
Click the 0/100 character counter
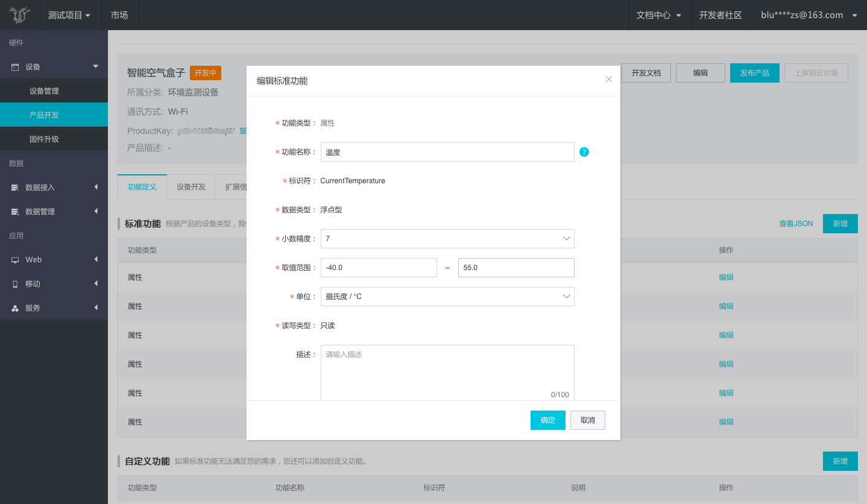(560, 395)
